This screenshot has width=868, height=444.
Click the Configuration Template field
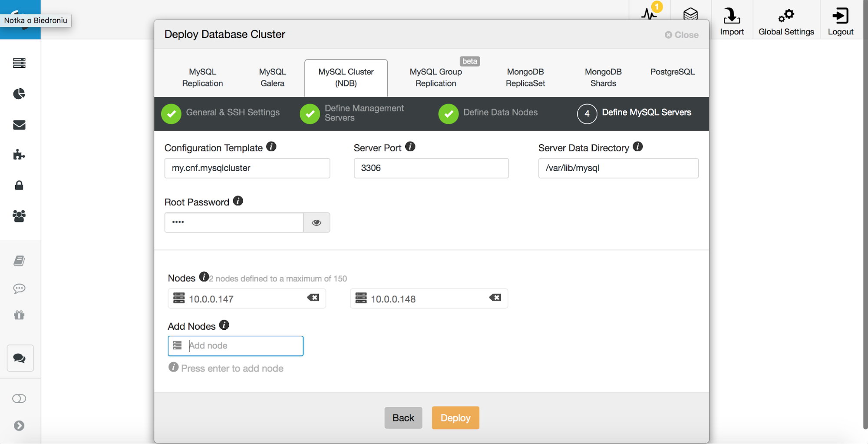(247, 168)
